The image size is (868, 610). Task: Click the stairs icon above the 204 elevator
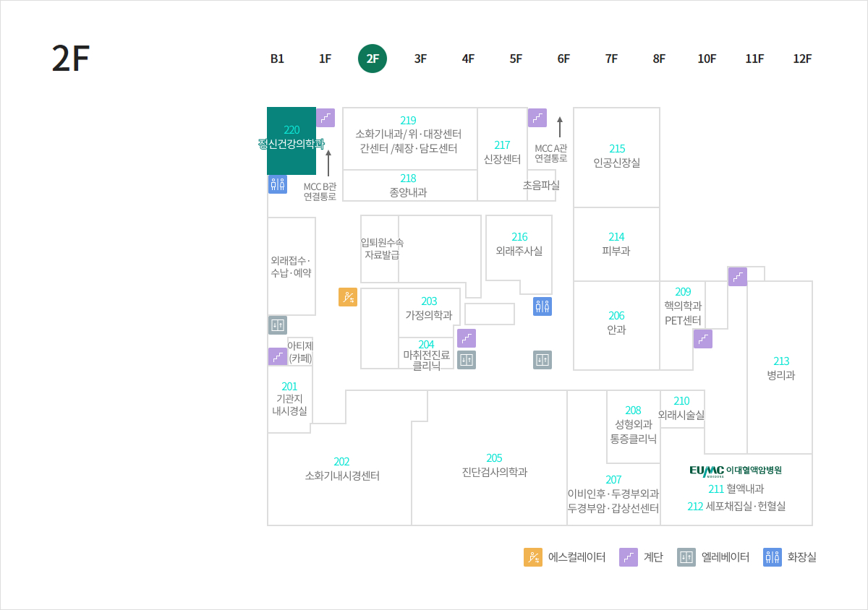(467, 338)
